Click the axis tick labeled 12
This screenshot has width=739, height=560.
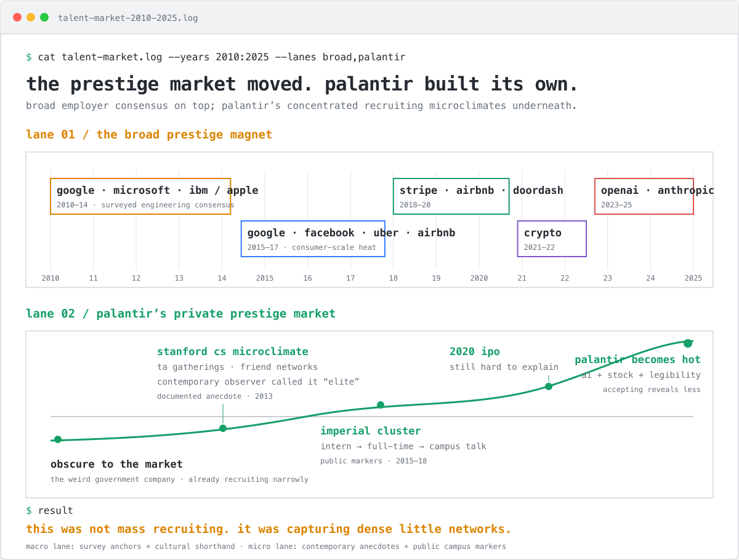point(136,278)
